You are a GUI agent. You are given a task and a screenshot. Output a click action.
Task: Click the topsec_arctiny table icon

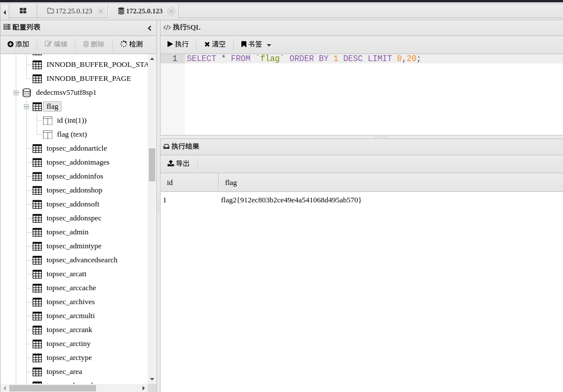(x=37, y=344)
